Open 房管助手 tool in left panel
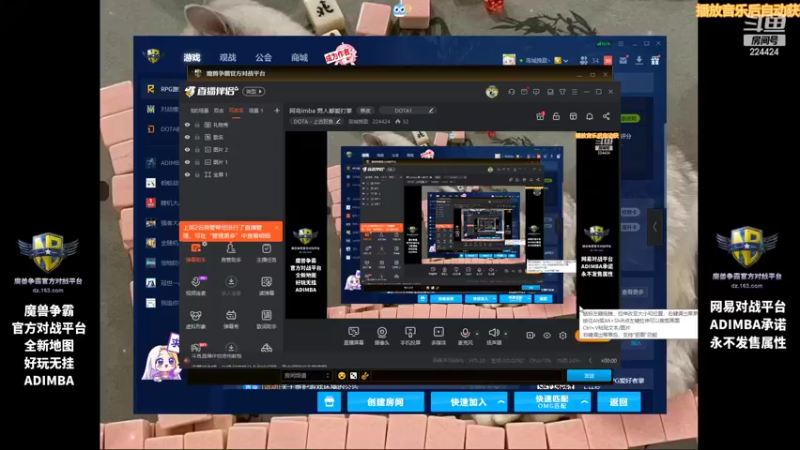 click(x=231, y=253)
